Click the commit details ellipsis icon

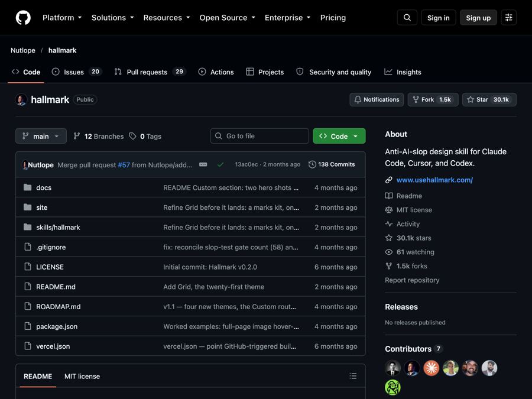pyautogui.click(x=203, y=164)
